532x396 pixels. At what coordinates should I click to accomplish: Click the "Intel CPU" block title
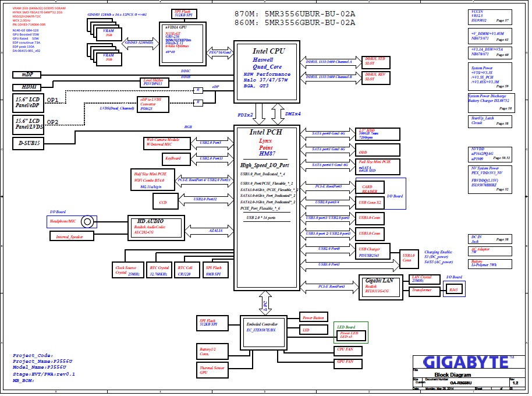point(268,51)
